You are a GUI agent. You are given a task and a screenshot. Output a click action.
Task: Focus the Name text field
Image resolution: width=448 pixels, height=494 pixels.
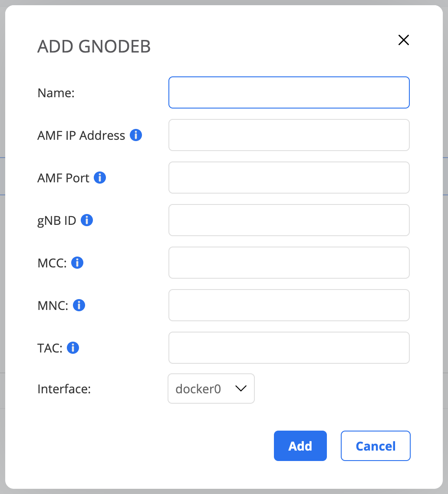(289, 92)
